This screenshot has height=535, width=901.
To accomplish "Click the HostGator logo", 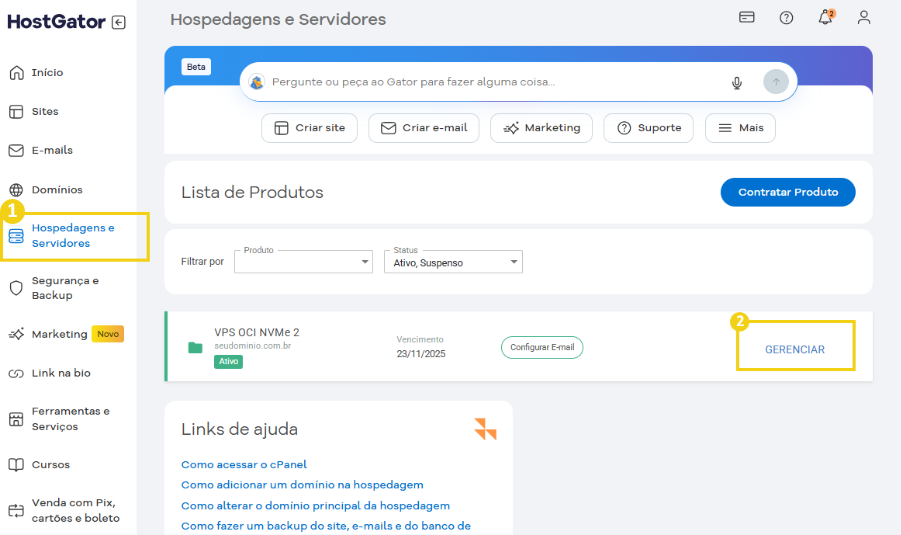I will [56, 22].
